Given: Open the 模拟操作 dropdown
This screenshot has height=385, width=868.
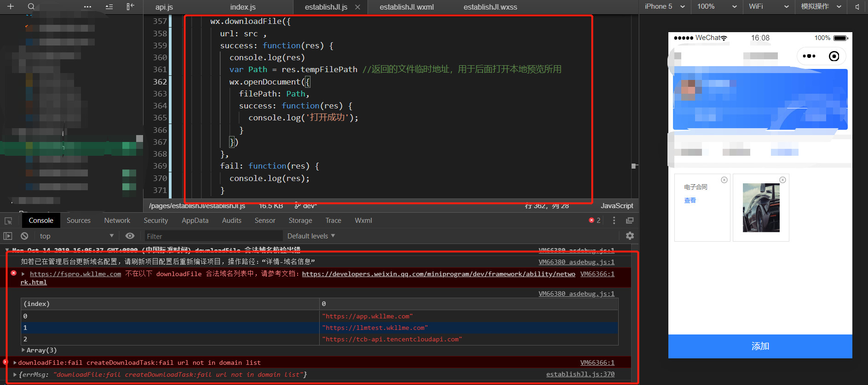Looking at the screenshot, I should pos(821,6).
